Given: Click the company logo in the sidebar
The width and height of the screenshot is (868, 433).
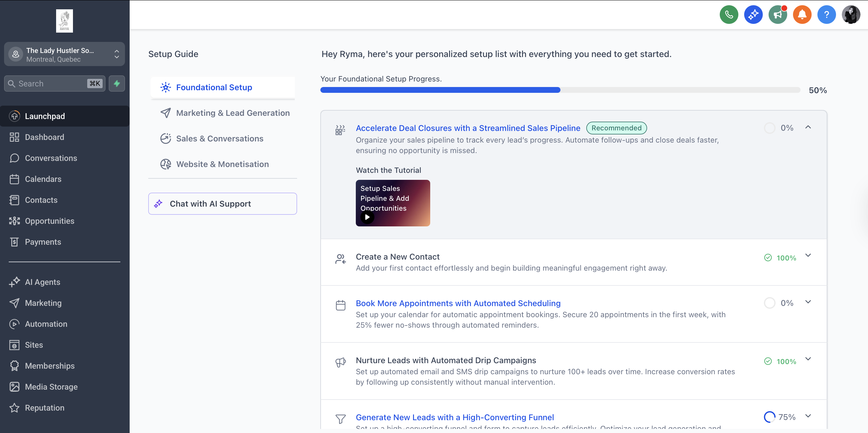Looking at the screenshot, I should [64, 21].
